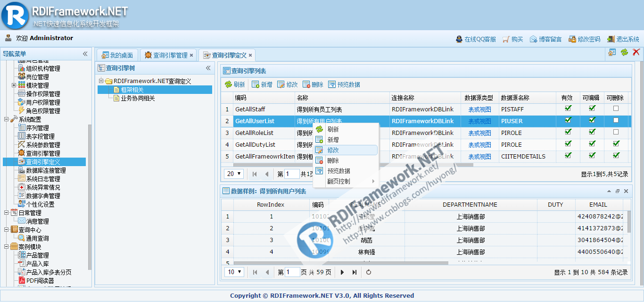Toggle 有效 checkbox for GetAllStaff row
644x302 pixels.
568,109
